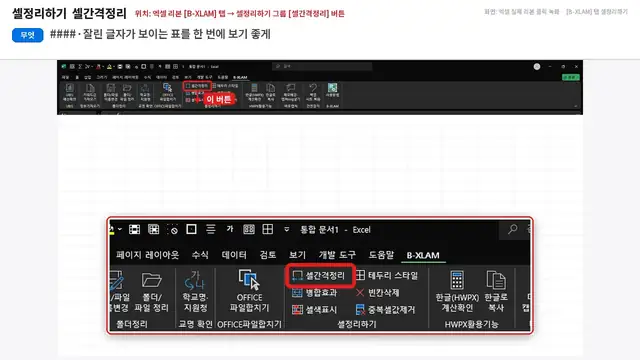Click 빈칸삭제 red X in enlarged ribbon
The height and width of the screenshot is (360, 640).
click(x=360, y=293)
